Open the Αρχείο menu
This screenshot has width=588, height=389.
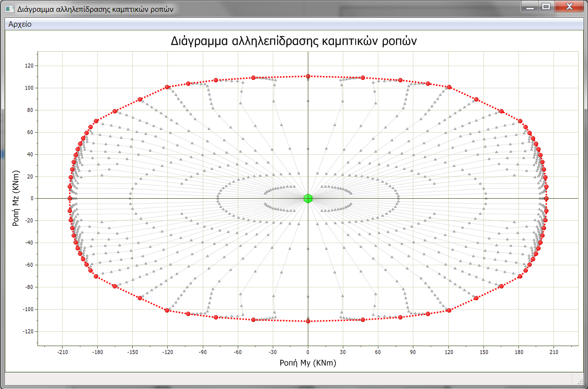[x=20, y=24]
